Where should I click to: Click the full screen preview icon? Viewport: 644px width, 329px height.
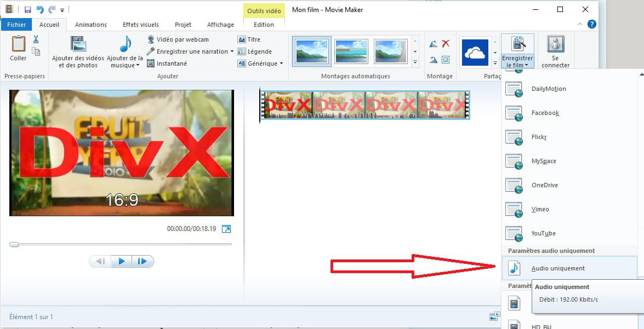click(226, 229)
